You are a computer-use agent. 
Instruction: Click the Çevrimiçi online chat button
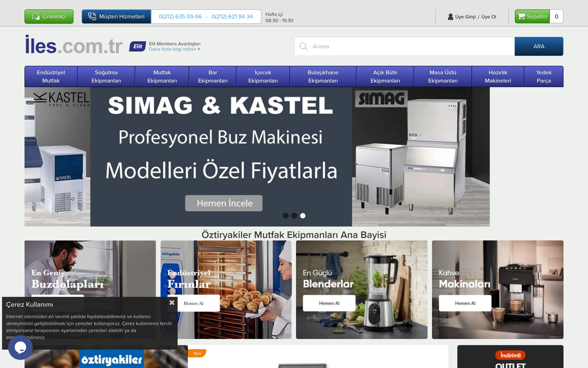49,16
